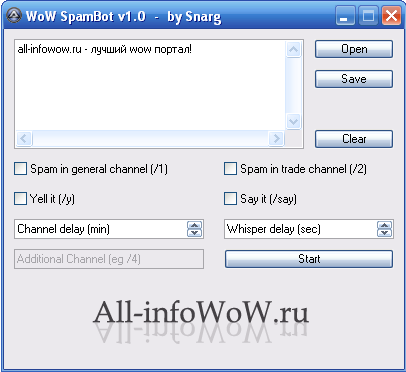Click the Open button

pos(354,49)
